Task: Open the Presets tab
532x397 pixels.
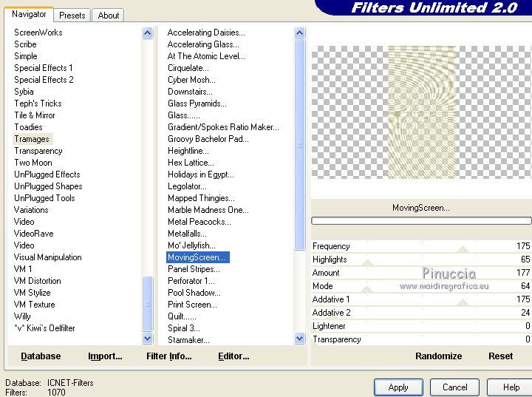Action: tap(72, 16)
